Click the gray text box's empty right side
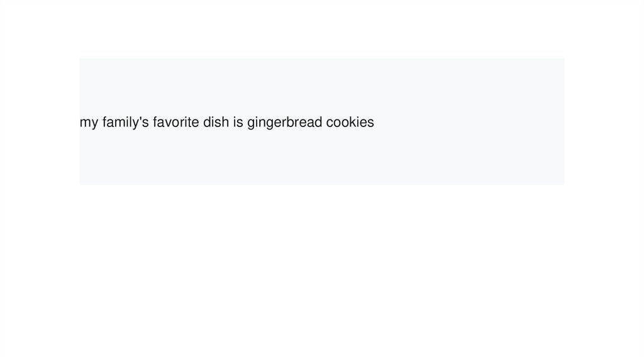Screen dimensions: 644x361 tap(478, 123)
